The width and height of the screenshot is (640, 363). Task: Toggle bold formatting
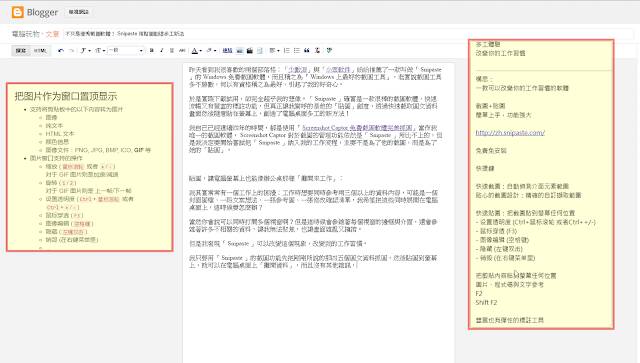tap(152, 51)
